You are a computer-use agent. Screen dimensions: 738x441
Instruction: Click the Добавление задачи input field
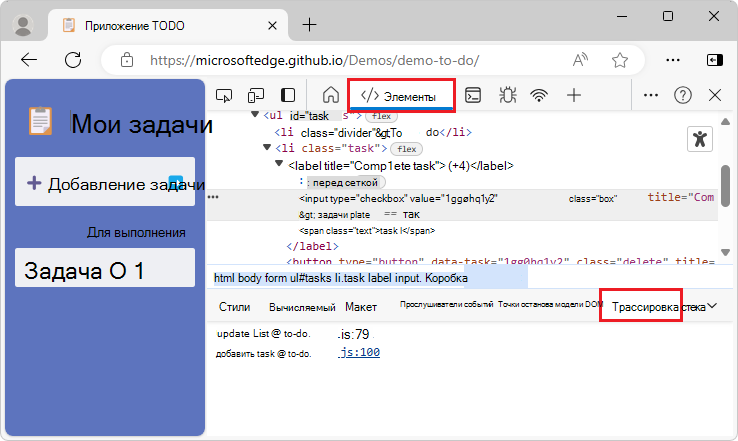105,182
